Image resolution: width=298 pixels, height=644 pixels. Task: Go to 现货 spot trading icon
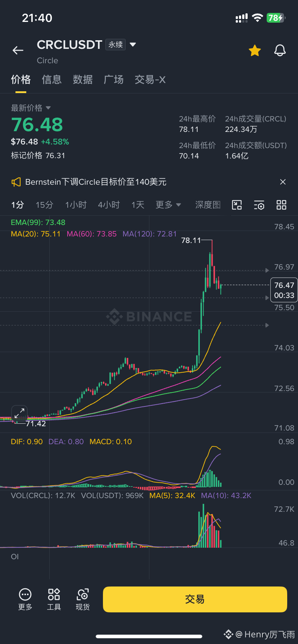pos(83,599)
